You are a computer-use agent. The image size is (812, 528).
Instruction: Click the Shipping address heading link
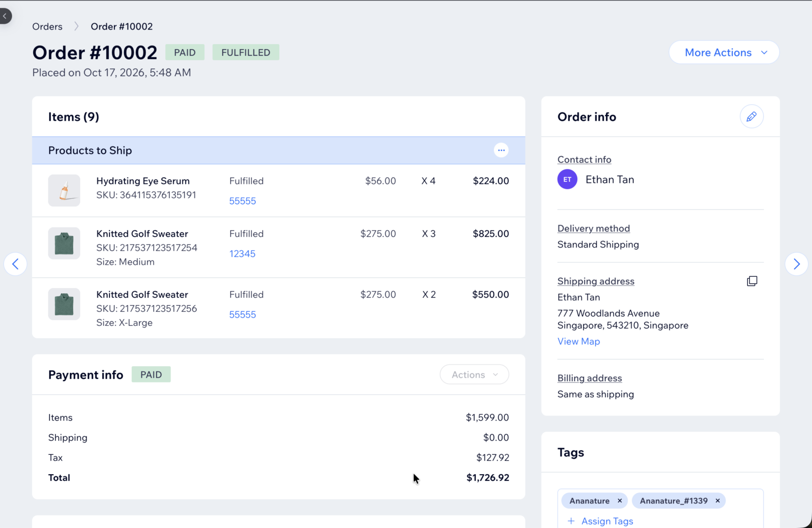click(x=596, y=281)
